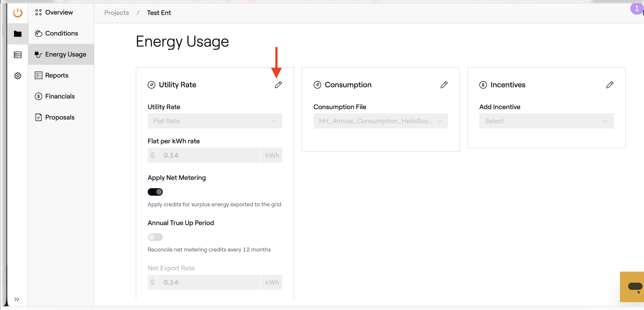
Task: Expand sidebar with double chevron icon
Action: point(17,299)
